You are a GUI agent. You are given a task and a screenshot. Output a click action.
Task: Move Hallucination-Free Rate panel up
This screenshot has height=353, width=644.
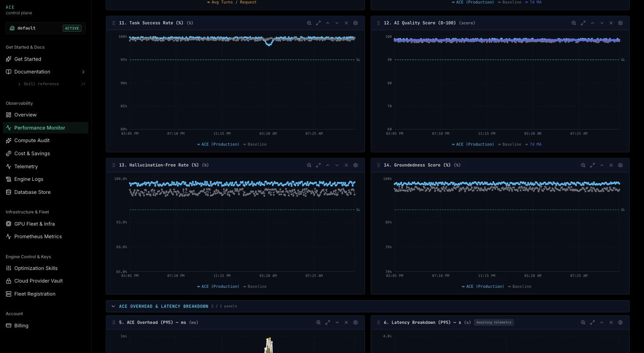point(328,165)
